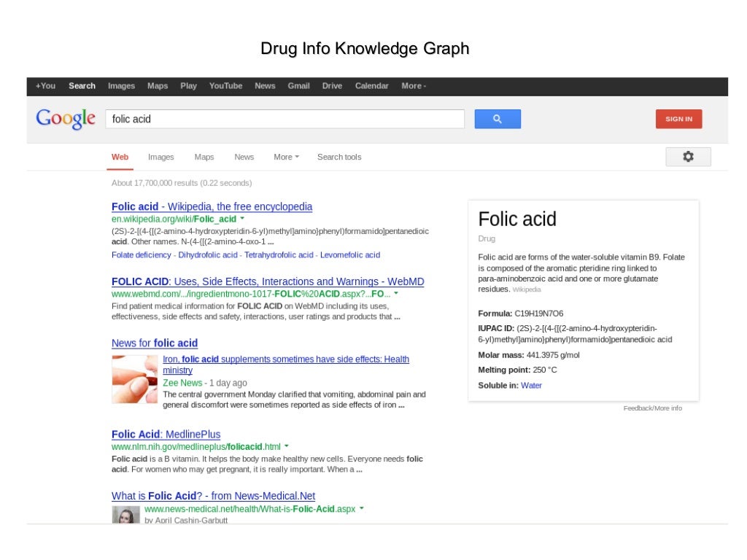Open Search tools
The height and width of the screenshot is (560, 747).
(339, 157)
